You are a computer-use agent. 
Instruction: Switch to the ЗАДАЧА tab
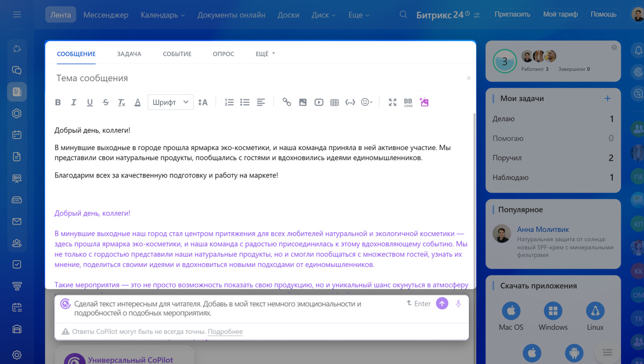click(x=129, y=54)
